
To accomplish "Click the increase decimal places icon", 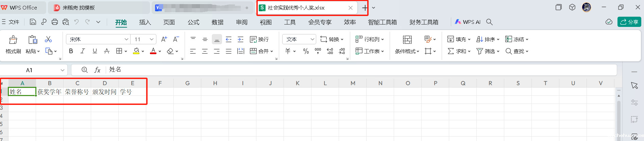I will [330, 51].
